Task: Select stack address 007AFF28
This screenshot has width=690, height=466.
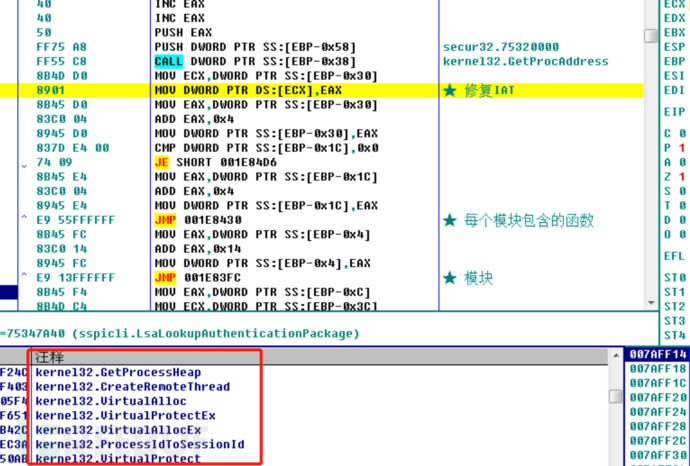Action: 657,426
